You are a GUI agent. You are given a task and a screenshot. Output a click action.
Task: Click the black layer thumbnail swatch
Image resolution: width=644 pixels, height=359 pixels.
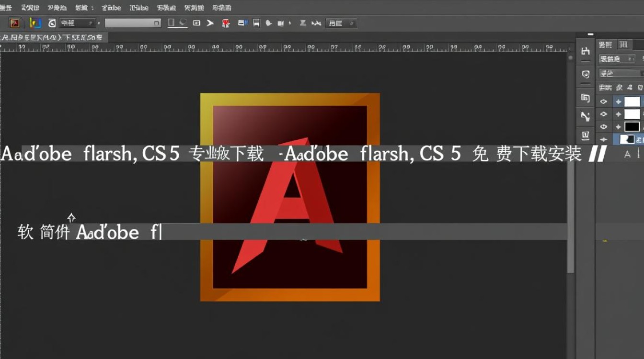(x=632, y=125)
